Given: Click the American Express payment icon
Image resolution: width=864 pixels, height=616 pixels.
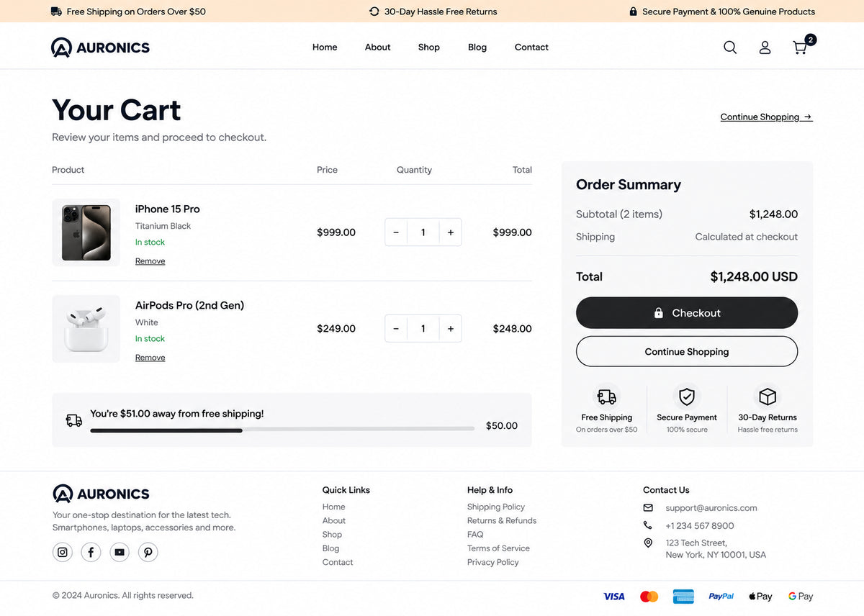Looking at the screenshot, I should click(683, 597).
